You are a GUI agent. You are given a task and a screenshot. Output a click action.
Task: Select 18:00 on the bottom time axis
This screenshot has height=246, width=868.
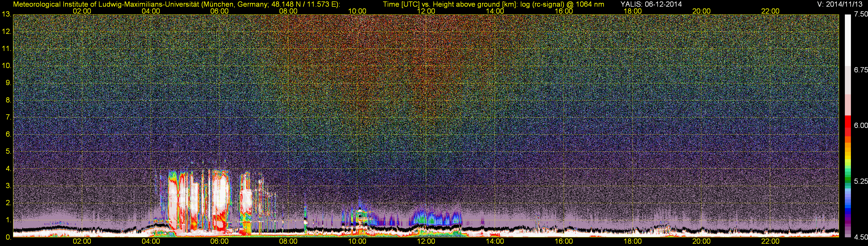[x=632, y=241]
